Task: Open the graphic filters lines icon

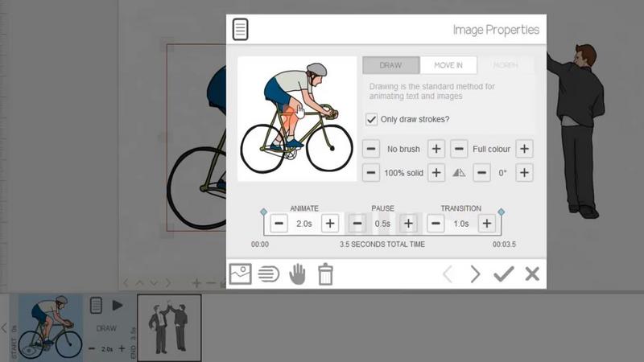Action: click(269, 274)
